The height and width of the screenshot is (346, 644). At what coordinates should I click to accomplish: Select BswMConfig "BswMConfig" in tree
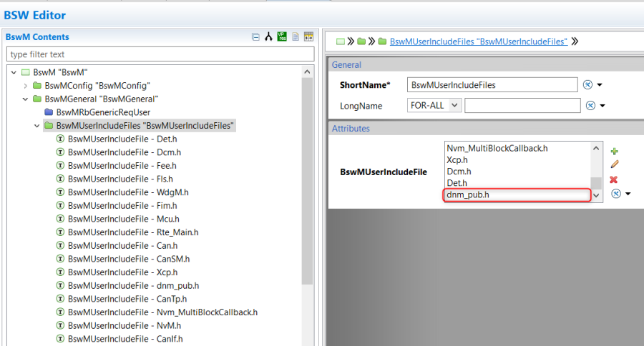97,85
